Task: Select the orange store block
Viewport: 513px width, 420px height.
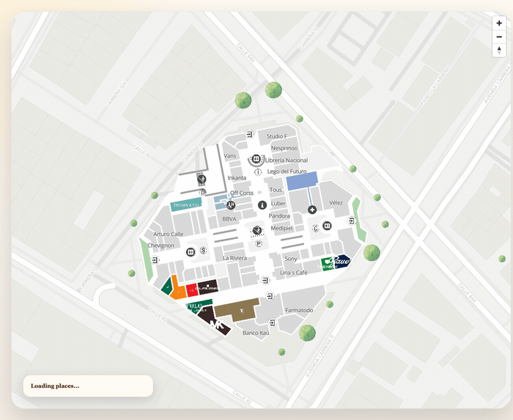Action: (177, 290)
